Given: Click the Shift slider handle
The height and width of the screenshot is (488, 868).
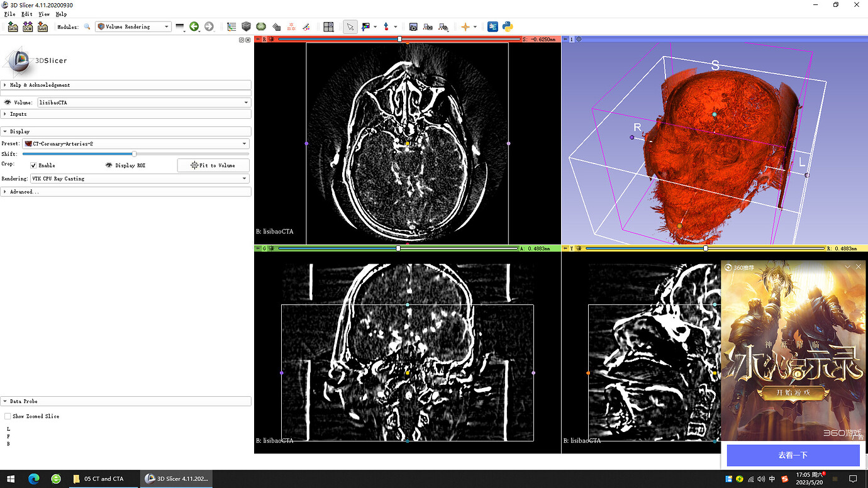Looking at the screenshot, I should 134,153.
